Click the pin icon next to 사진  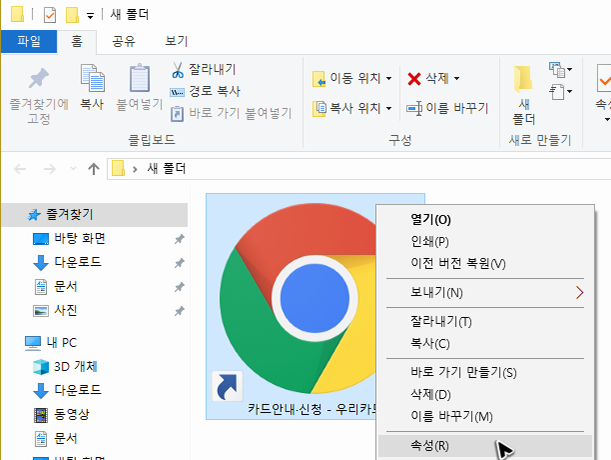(179, 311)
